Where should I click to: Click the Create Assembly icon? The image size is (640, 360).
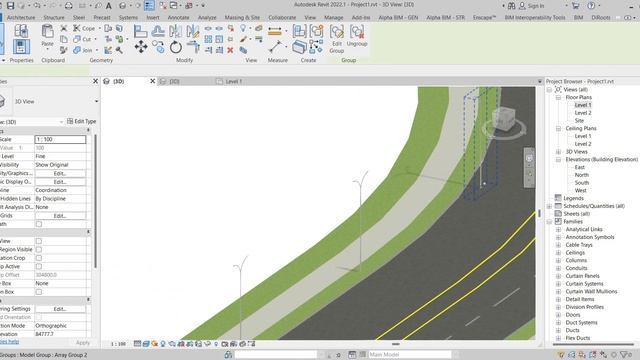[x=299, y=31]
